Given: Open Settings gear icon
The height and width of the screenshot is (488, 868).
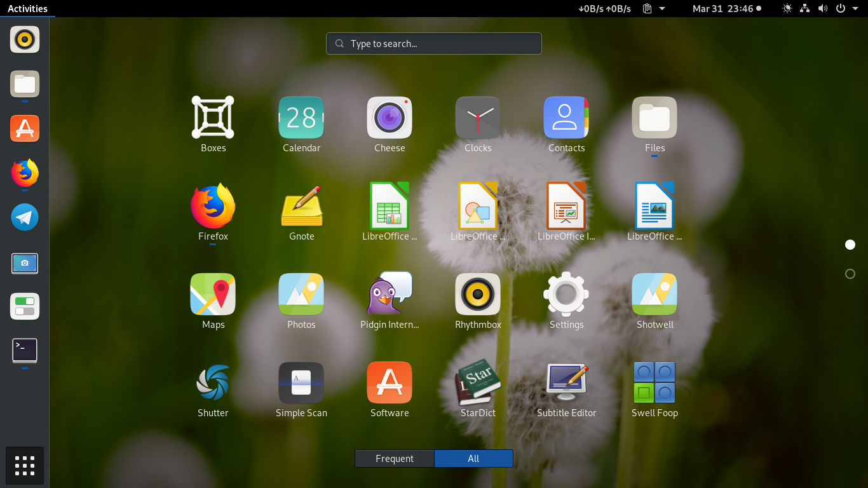Looking at the screenshot, I should point(566,294).
